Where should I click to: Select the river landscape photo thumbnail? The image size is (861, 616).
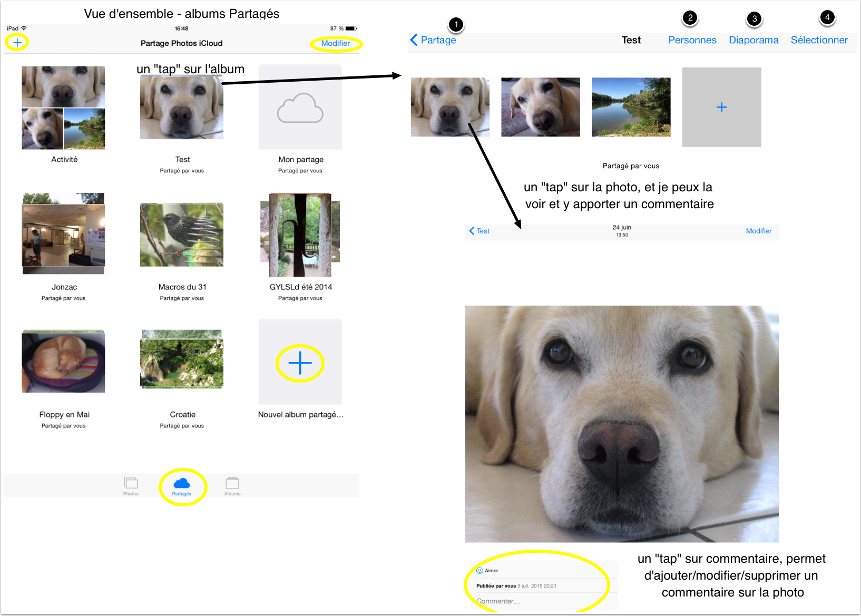(631, 107)
